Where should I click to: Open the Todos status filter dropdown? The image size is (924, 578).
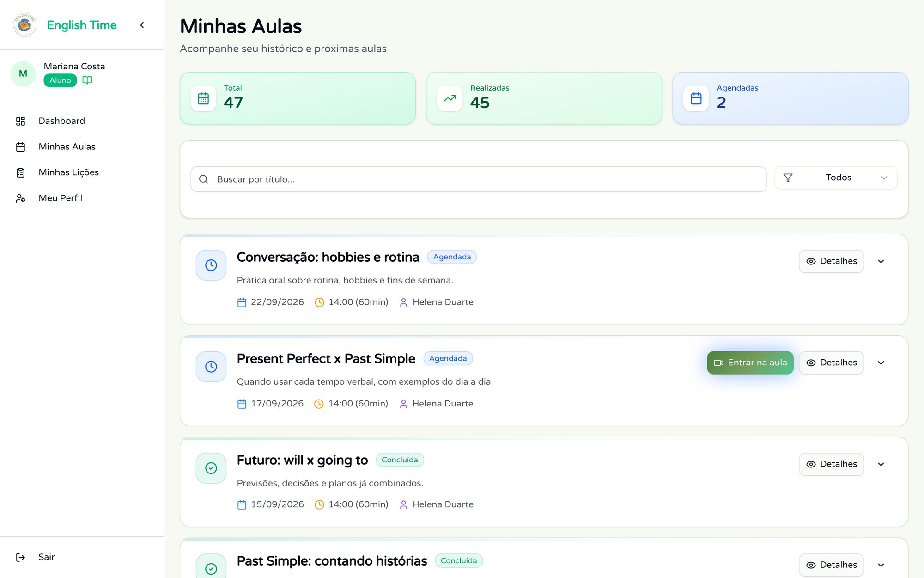pos(836,178)
